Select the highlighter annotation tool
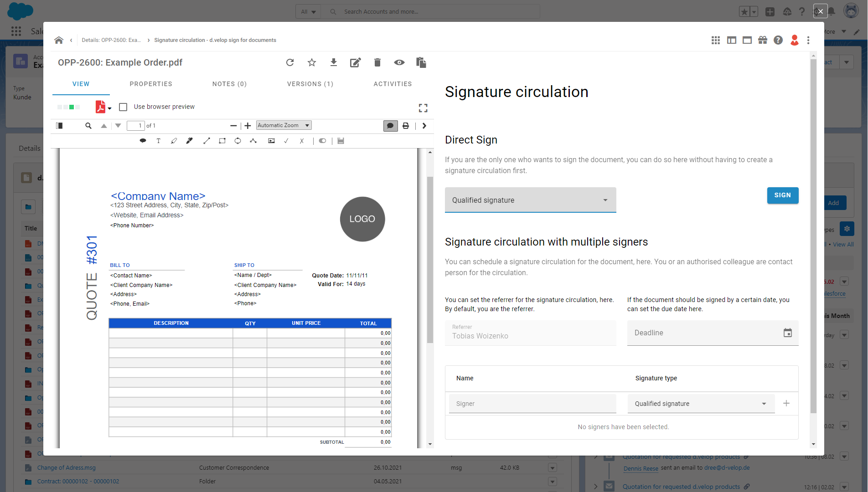The image size is (868, 492). point(174,141)
